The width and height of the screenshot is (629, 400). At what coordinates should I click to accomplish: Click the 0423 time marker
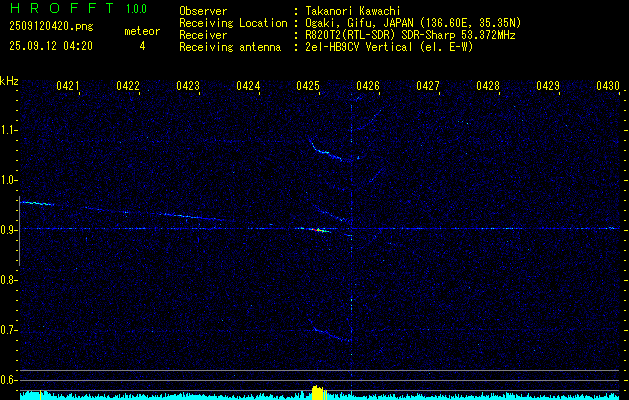pos(188,86)
